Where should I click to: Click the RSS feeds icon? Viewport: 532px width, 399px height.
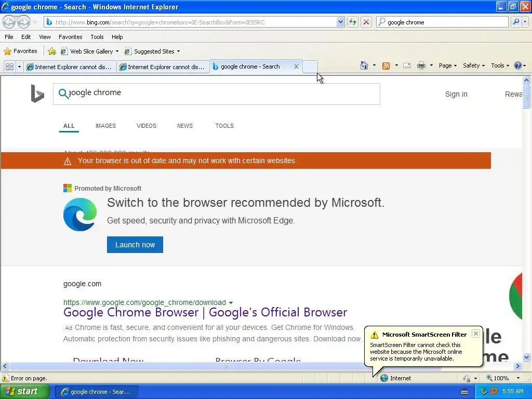pos(386,66)
